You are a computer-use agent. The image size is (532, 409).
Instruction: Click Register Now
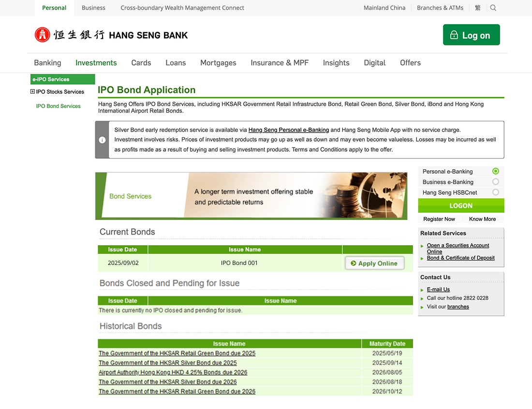tap(439, 219)
